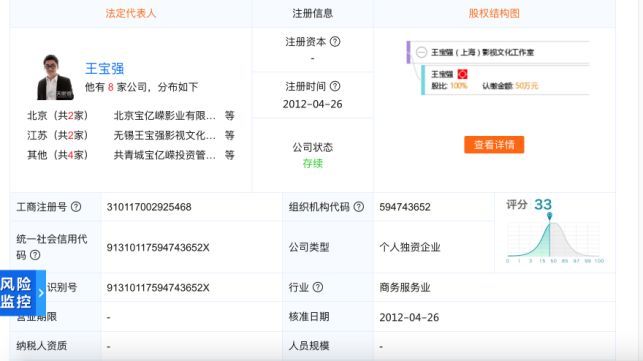The height and width of the screenshot is (361, 643).
Task: Switch to the 股权结构图 tab
Action: pyautogui.click(x=494, y=13)
